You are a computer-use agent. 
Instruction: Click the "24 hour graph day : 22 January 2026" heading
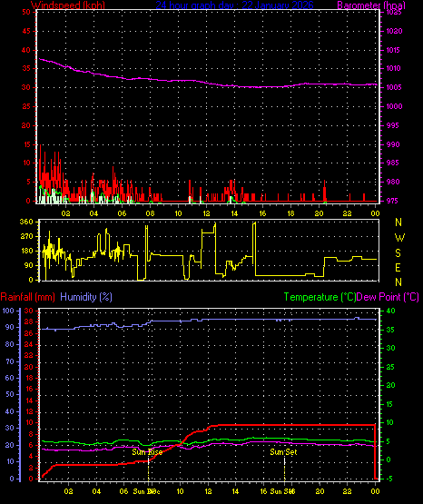(234, 5)
